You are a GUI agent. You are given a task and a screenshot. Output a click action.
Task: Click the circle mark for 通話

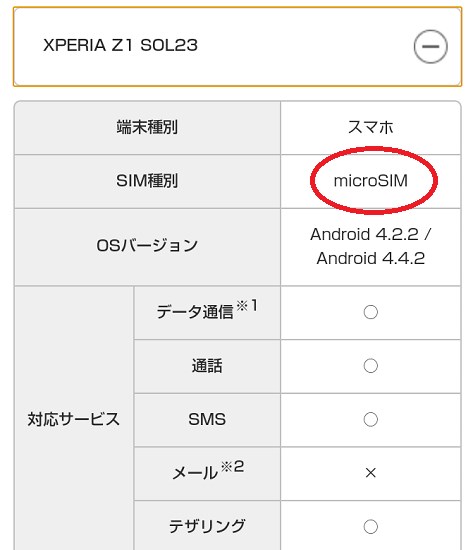pos(371,365)
